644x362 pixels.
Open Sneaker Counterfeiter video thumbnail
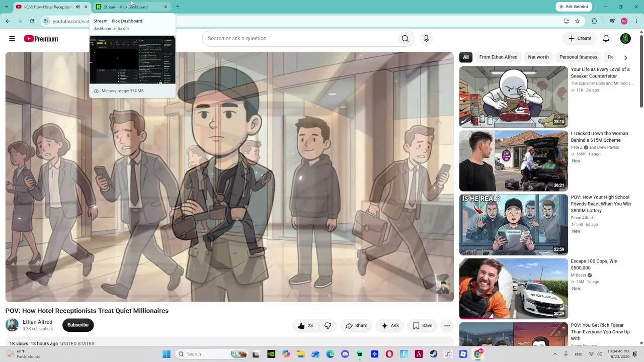(x=513, y=97)
